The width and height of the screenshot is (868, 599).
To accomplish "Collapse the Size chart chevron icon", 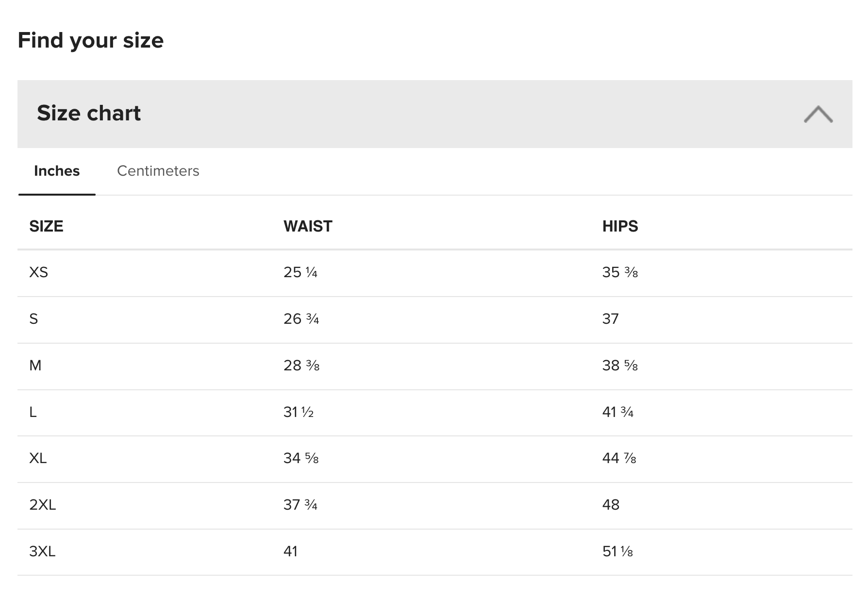I will (x=818, y=114).
